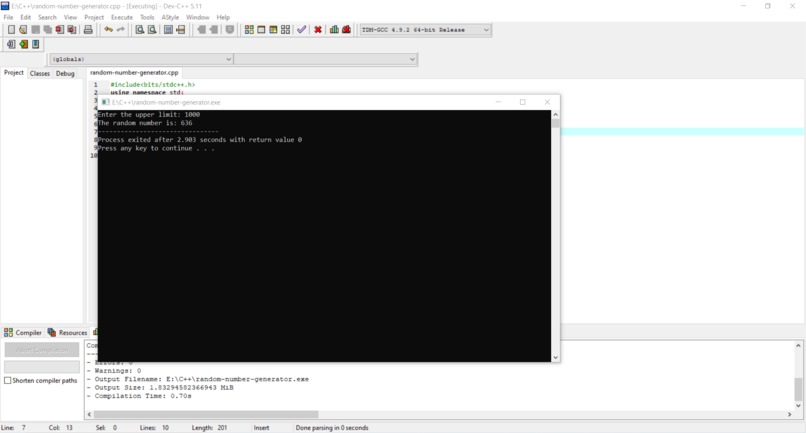Click the Compile and Run icon
Screen dimensions: 806x433
[273, 30]
